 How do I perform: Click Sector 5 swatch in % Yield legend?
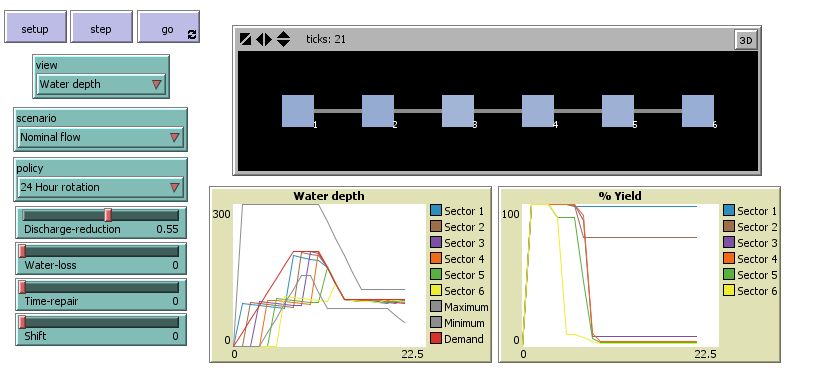pos(729,275)
